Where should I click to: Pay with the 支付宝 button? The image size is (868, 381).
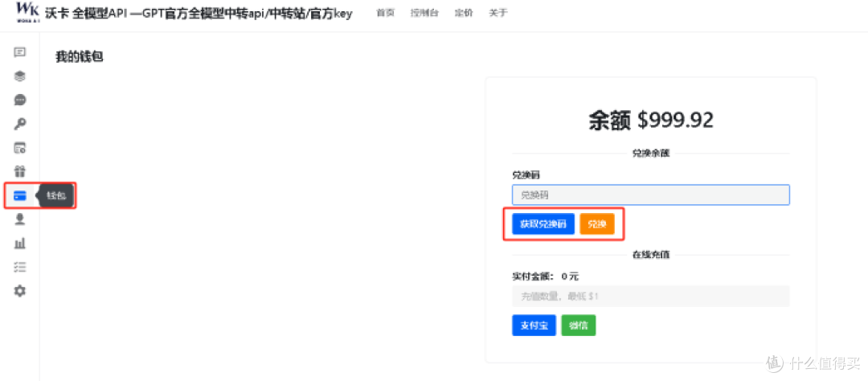point(534,326)
